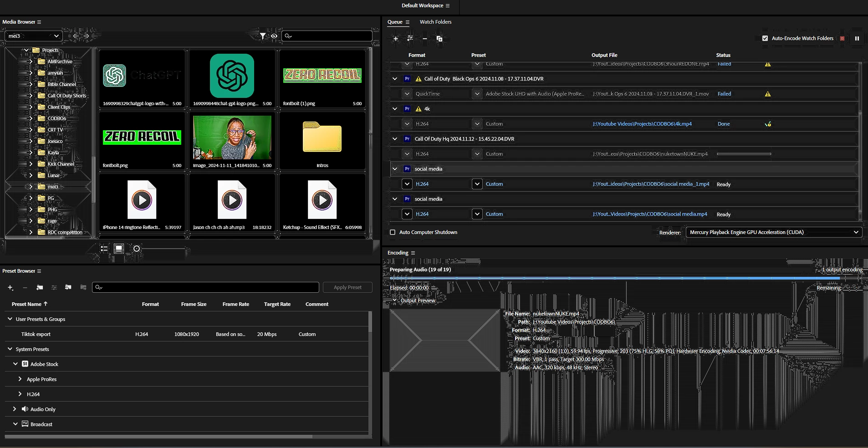Click the Failed status link for QuickTime row

point(724,94)
